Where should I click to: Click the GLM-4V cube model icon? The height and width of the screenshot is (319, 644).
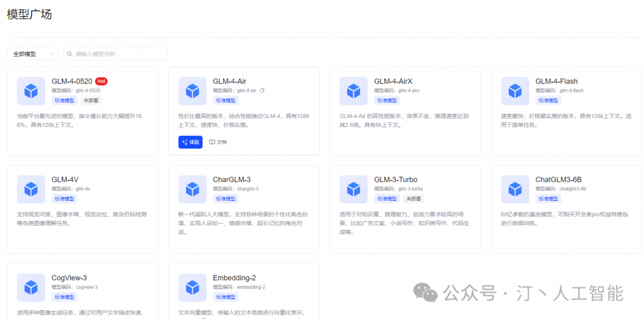point(31,189)
